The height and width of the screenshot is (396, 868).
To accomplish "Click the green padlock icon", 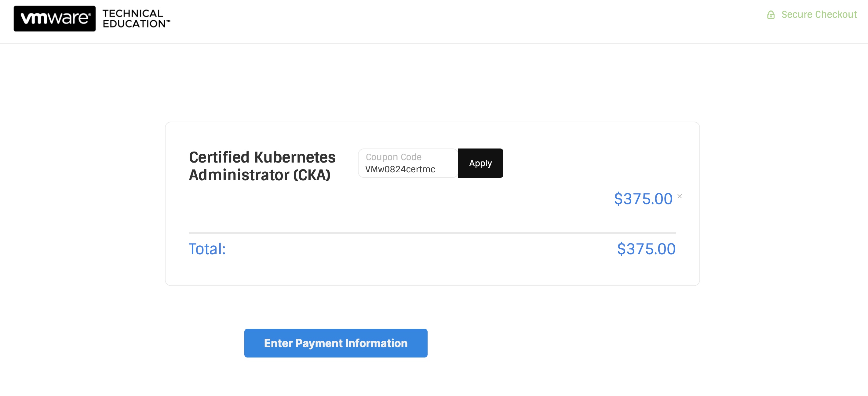I will click(771, 14).
